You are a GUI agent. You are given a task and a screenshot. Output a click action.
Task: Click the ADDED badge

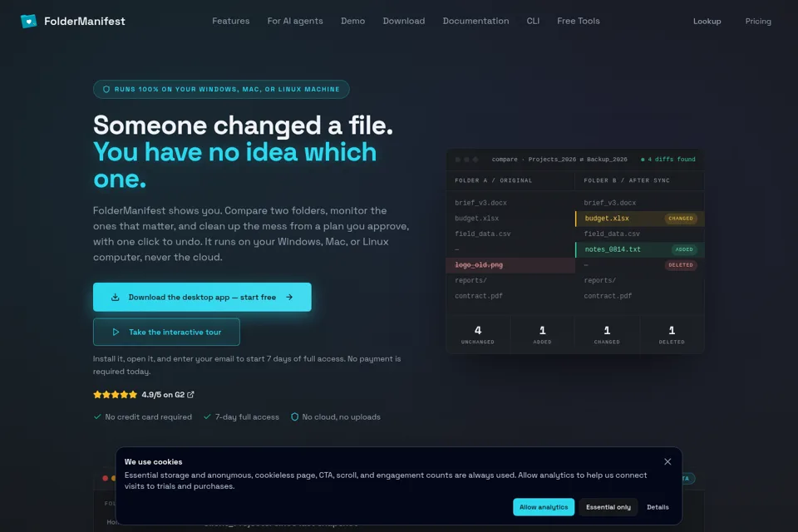pyautogui.click(x=684, y=249)
